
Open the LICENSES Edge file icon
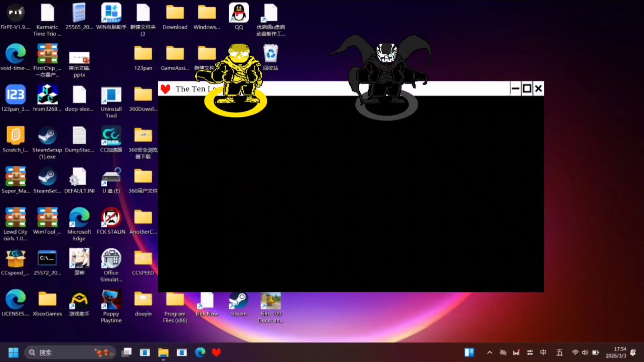click(x=15, y=299)
